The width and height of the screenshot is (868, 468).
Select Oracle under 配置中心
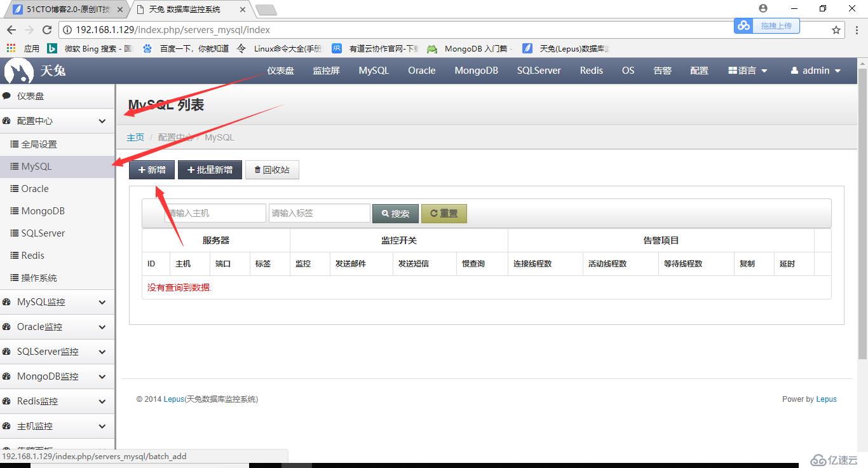pyautogui.click(x=57, y=189)
